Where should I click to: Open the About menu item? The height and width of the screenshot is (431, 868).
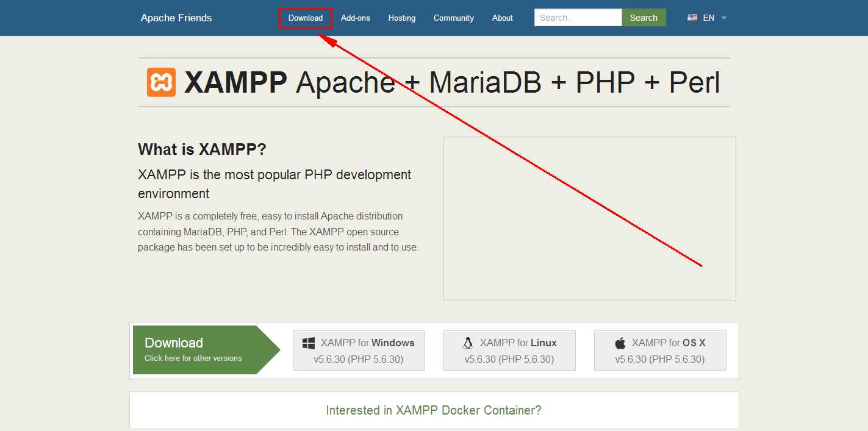pyautogui.click(x=503, y=18)
